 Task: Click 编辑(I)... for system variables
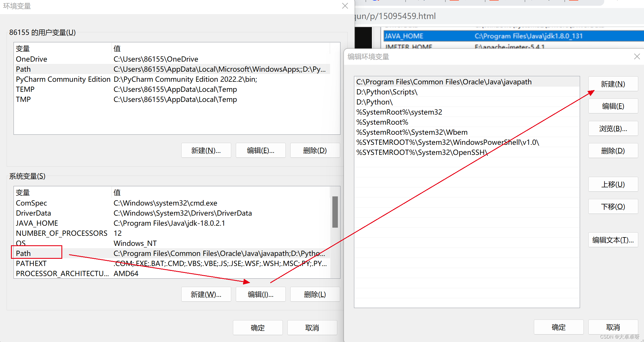[261, 294]
